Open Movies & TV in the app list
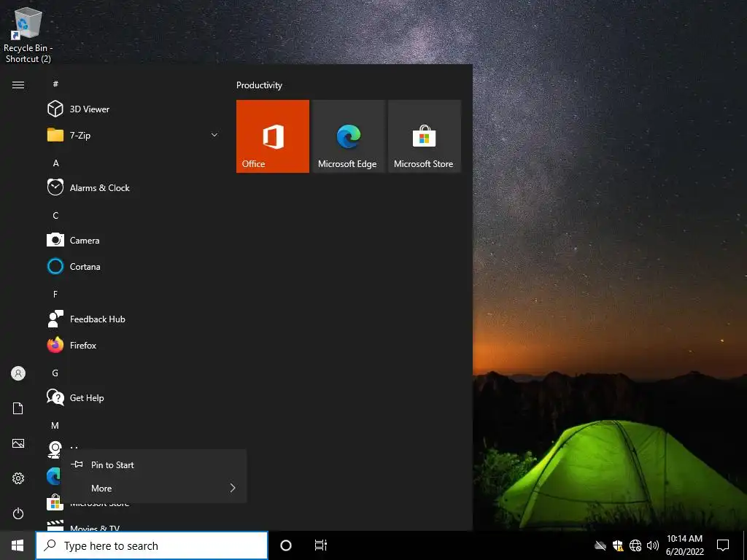This screenshot has width=747, height=560. coord(133,526)
